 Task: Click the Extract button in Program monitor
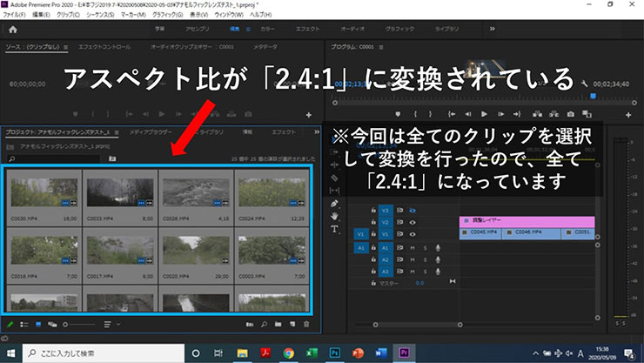click(553, 114)
